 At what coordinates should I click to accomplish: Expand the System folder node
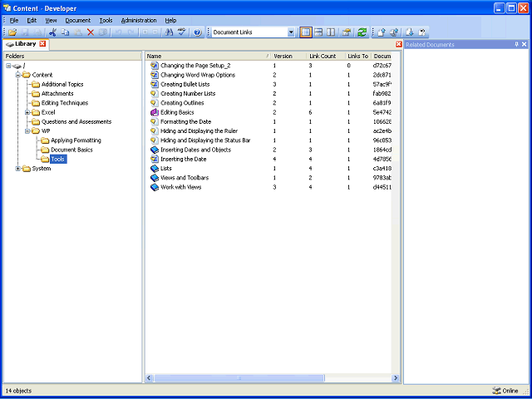tap(18, 168)
